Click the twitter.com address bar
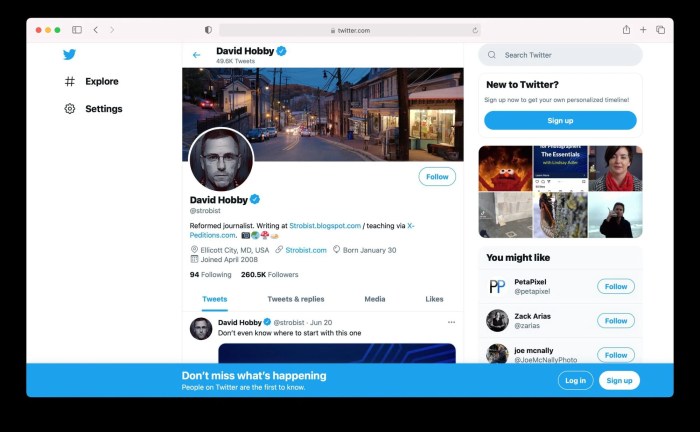Screen dimensions: 700x432 (x=350, y=30)
